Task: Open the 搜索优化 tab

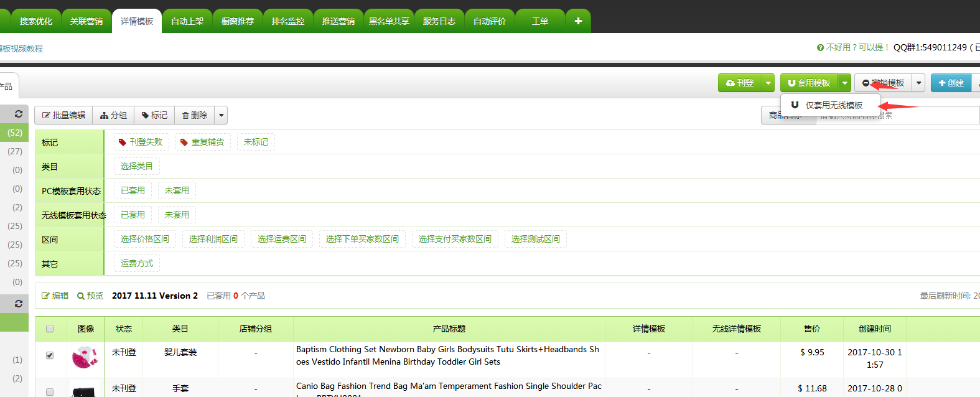Action: click(x=36, y=21)
